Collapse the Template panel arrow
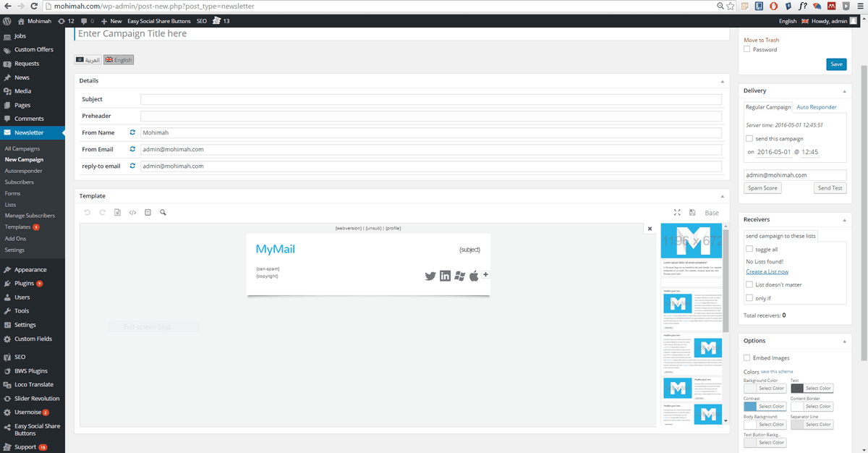 [x=722, y=196]
